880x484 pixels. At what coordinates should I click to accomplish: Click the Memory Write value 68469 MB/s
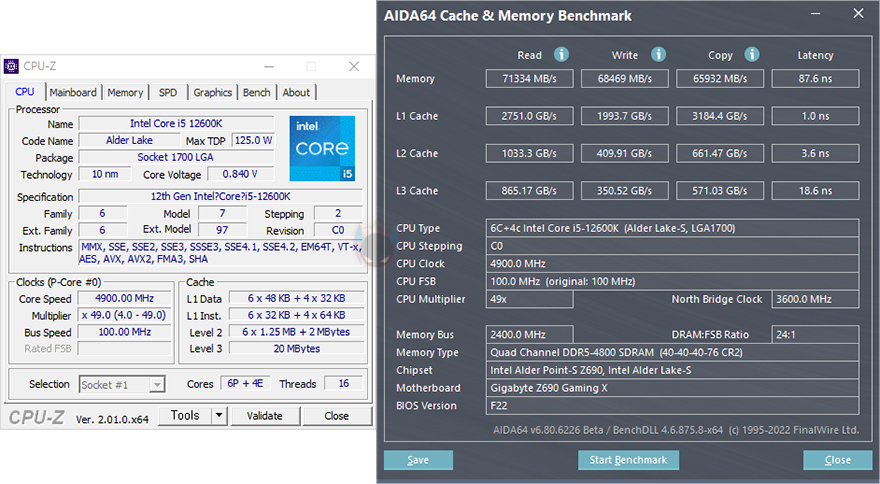tap(625, 79)
